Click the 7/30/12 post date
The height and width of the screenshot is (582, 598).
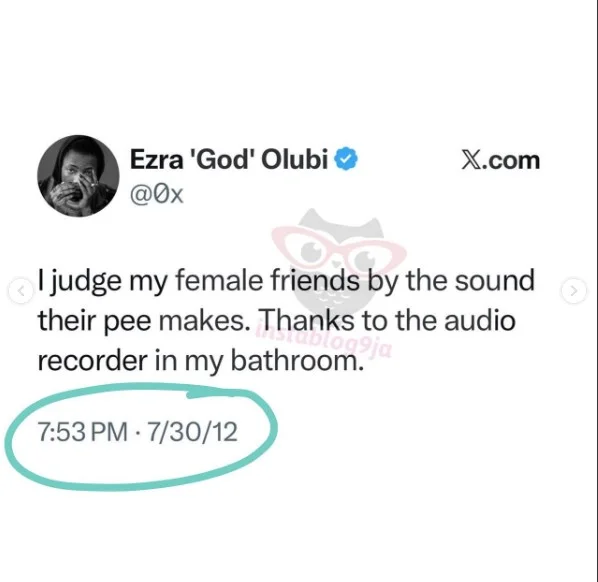click(x=192, y=432)
